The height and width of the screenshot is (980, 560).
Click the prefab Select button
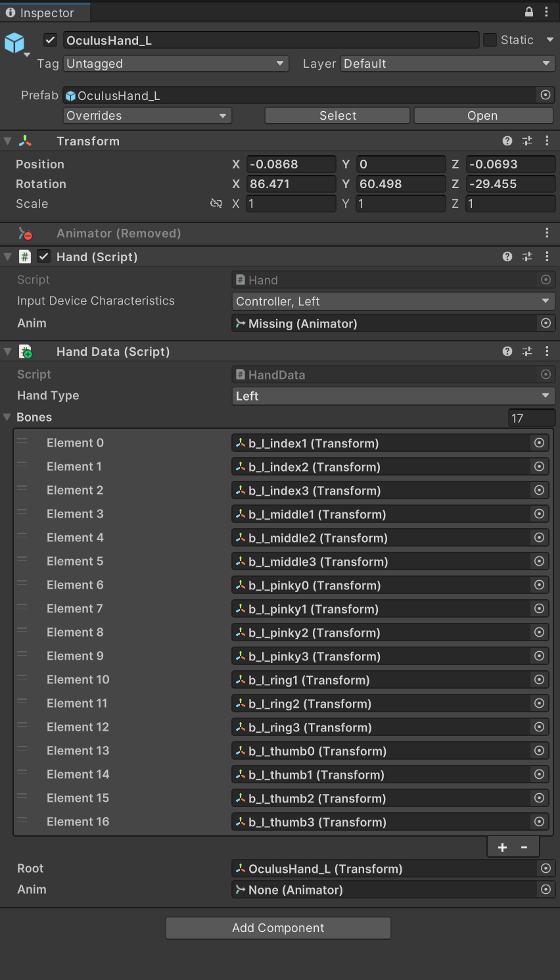(338, 116)
